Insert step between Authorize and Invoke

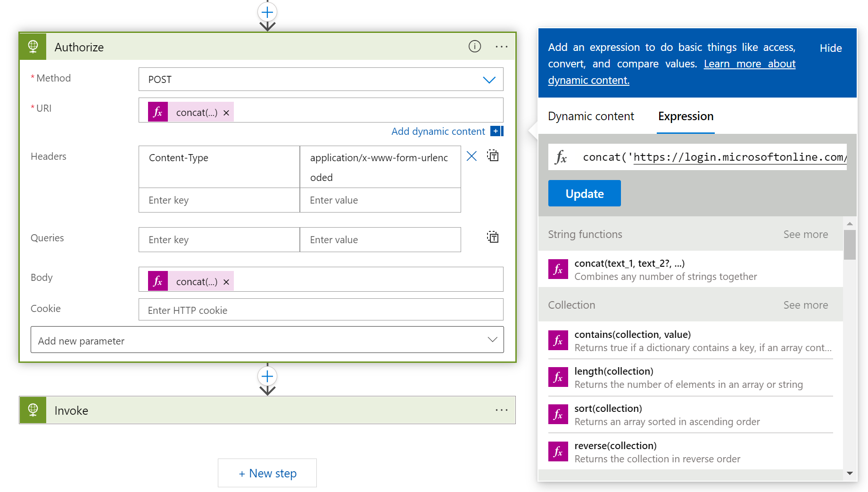click(x=267, y=376)
